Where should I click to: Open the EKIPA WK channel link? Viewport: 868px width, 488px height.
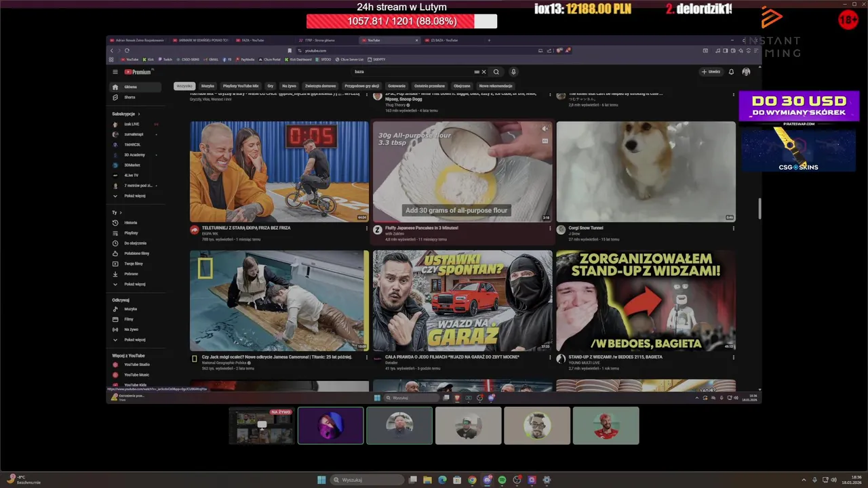tap(210, 233)
